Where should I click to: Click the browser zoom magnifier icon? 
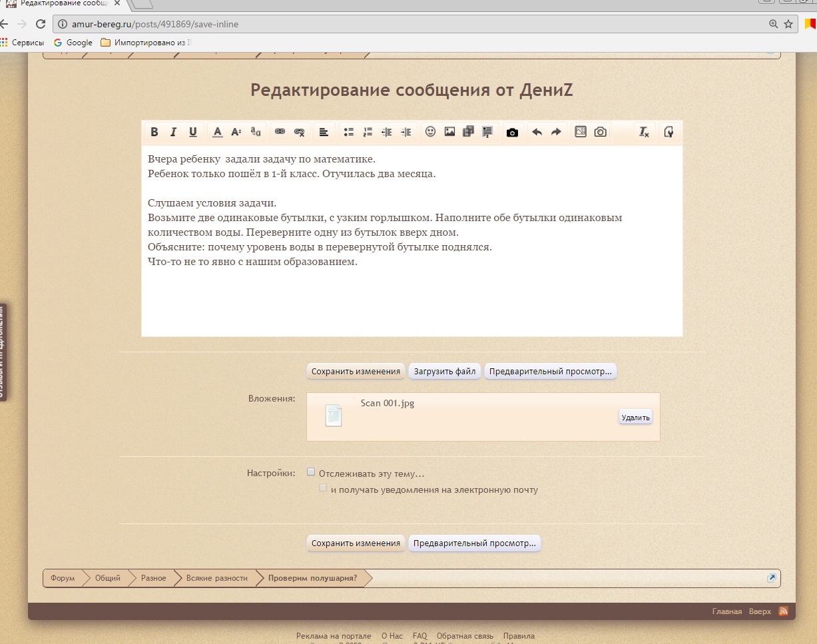tap(773, 24)
